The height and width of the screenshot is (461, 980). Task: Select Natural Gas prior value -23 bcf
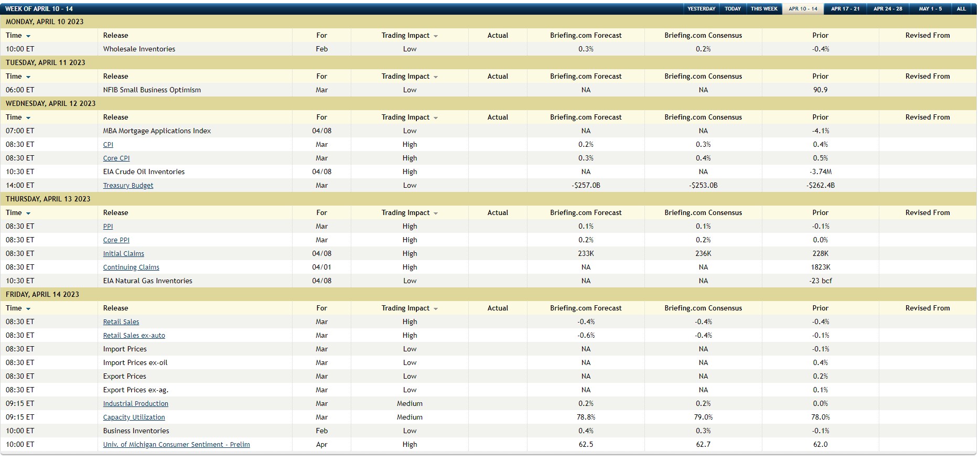coord(821,281)
